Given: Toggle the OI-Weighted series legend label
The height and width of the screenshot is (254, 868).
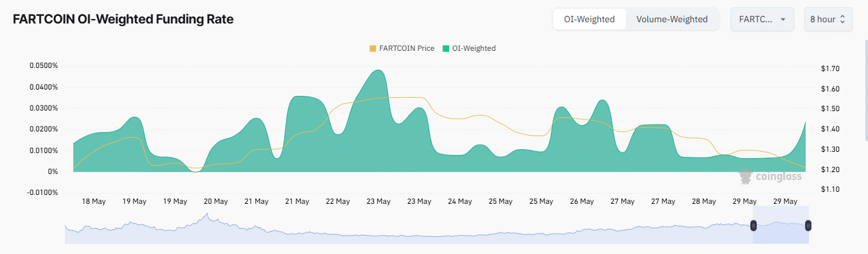Looking at the screenshot, I should coord(474,48).
